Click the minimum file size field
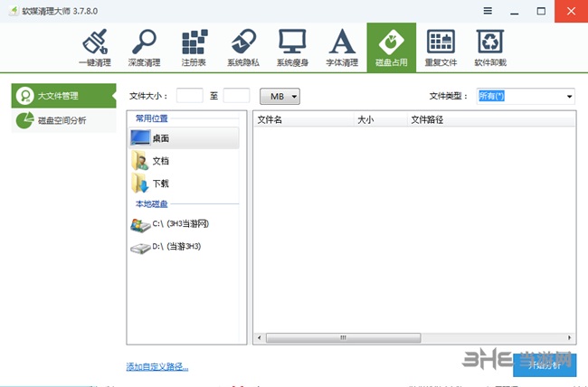 (189, 96)
